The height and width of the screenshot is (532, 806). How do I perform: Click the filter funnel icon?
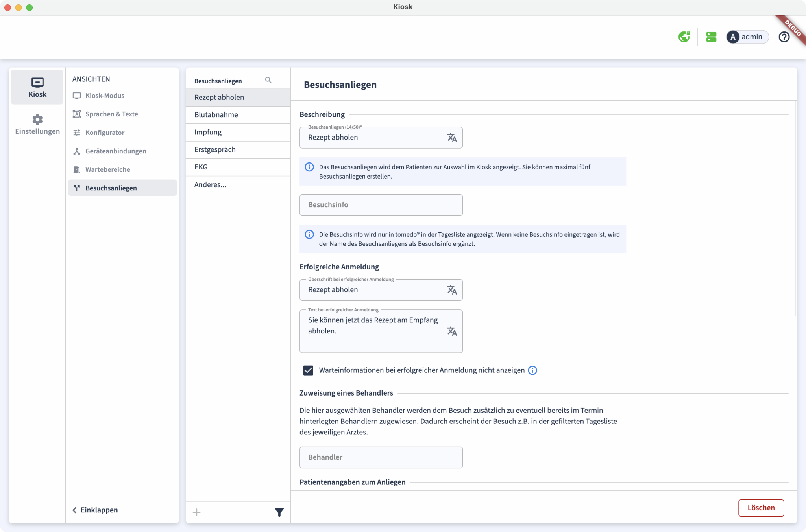click(x=279, y=512)
